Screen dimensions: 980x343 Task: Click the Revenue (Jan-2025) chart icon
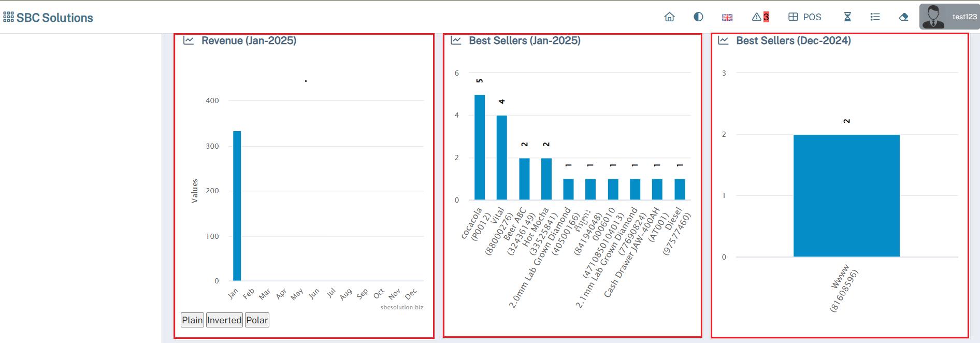(189, 40)
